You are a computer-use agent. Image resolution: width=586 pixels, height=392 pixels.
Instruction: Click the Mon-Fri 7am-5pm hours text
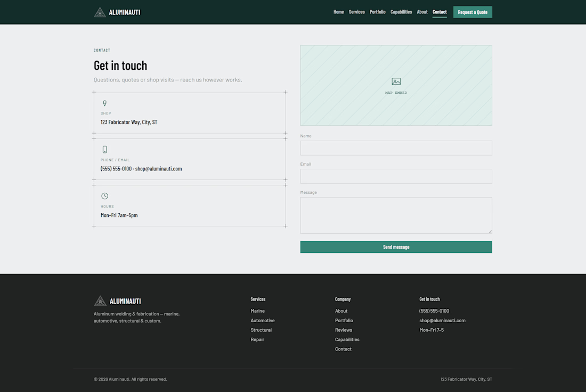click(119, 215)
